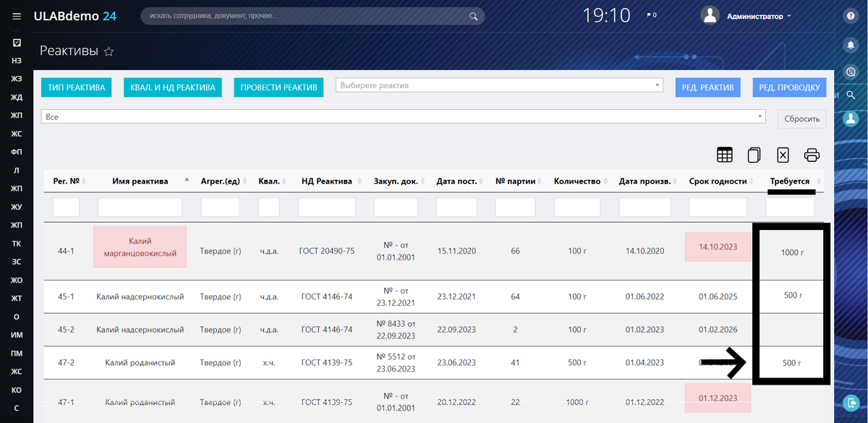The height and width of the screenshot is (423, 868).
Task: Open the flag notifications counter
Action: tap(651, 15)
